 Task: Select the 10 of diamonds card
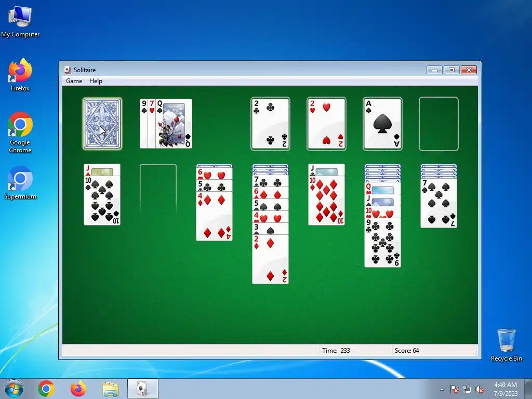(326, 201)
